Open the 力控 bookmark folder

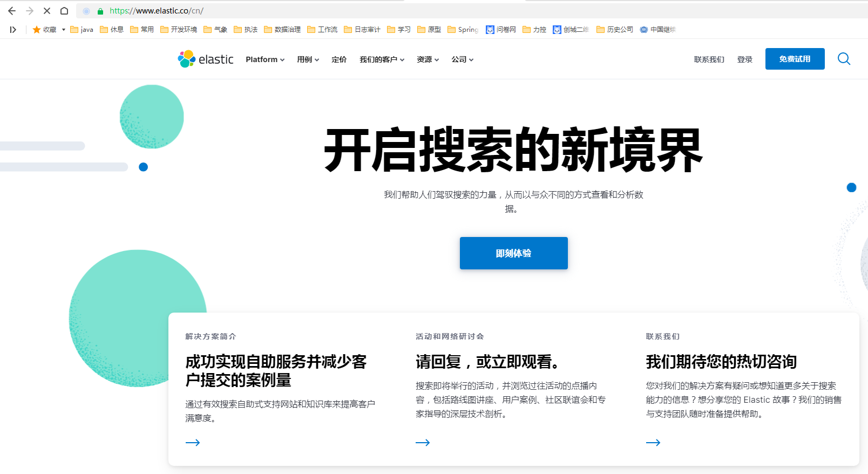coord(534,30)
